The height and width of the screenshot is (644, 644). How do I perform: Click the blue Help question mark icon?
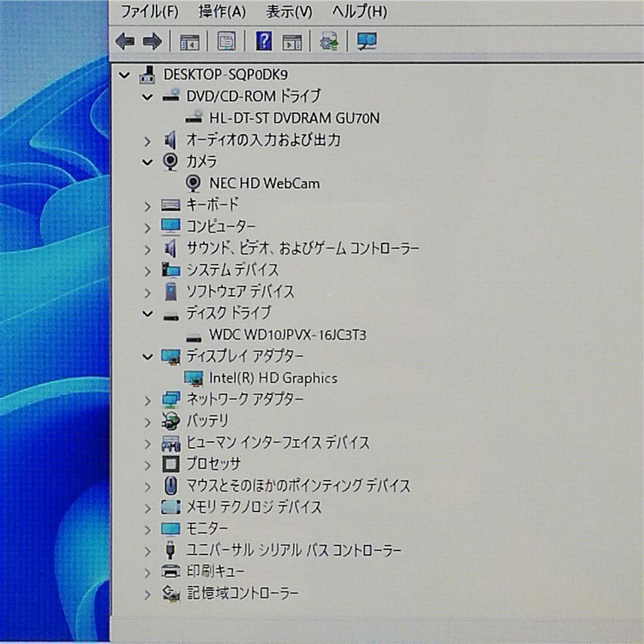point(263,41)
